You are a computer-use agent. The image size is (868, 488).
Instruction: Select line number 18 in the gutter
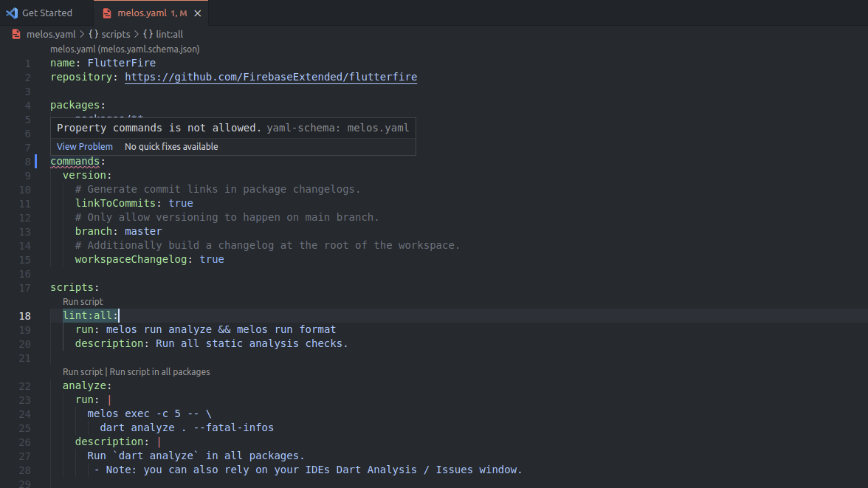pos(24,315)
